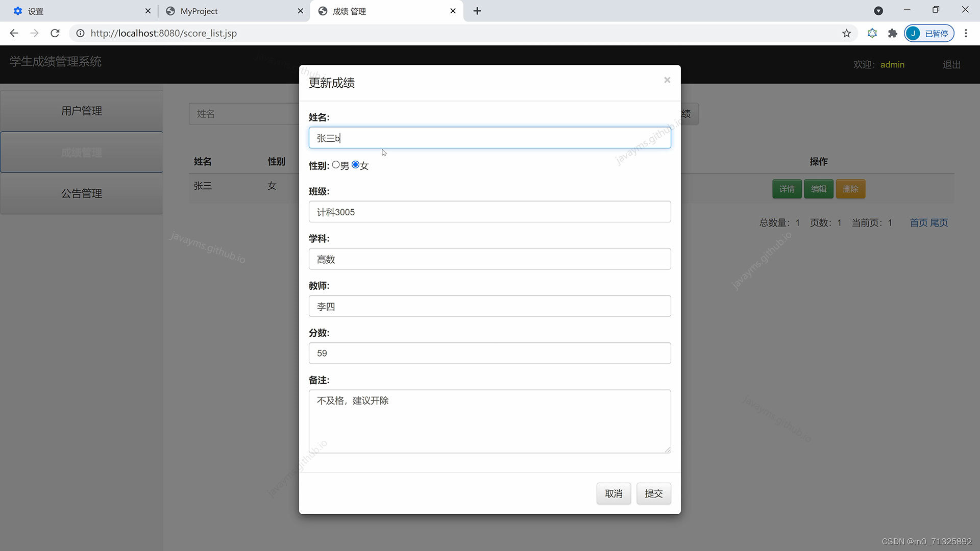Click the 编辑 button for 张三

coord(819,189)
